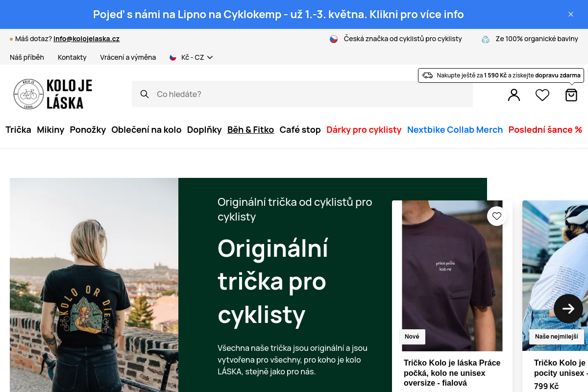Click the delivery truck icon near free shipping notice
The image size is (588, 392).
[x=428, y=75]
